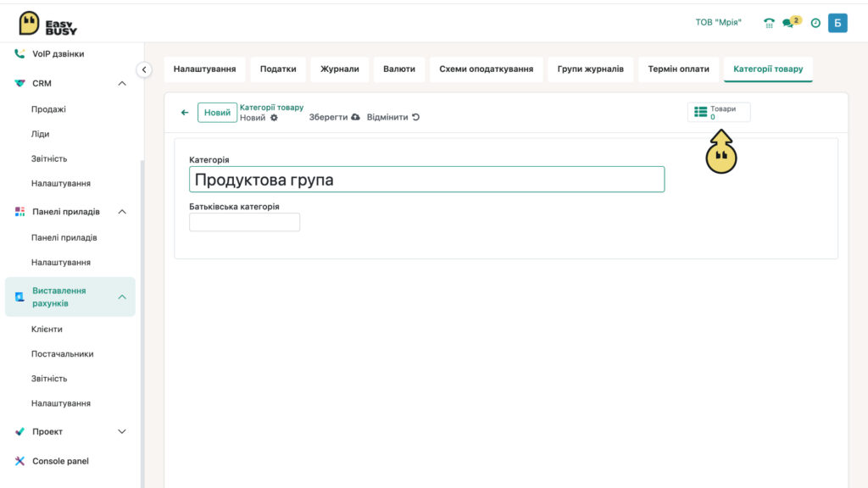Viewport: 868px width, 488px height.
Task: Select the Категорії товару tab
Action: (x=768, y=69)
